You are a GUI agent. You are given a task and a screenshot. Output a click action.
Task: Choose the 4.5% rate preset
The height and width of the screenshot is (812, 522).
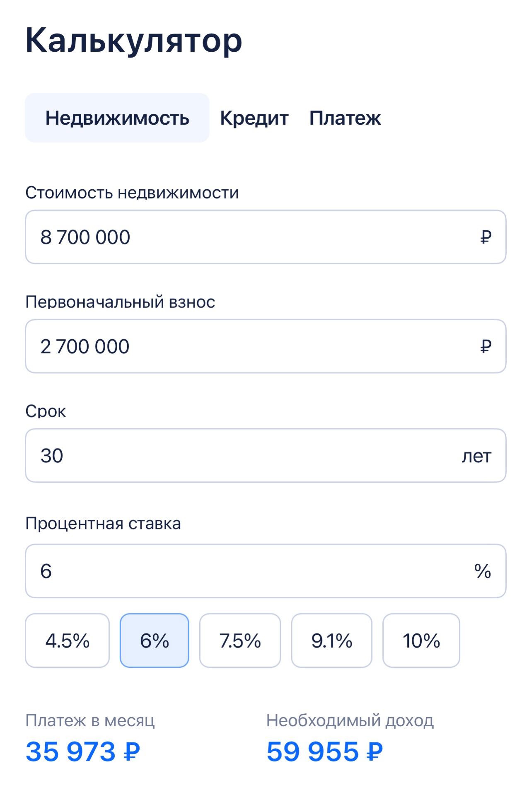[67, 640]
